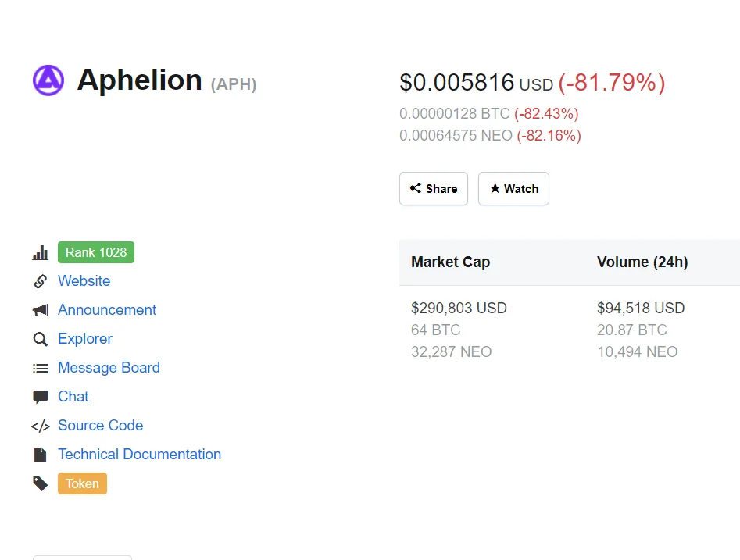Click the Aphelion heading title
Viewport: 740px width, 560px height.
pyautogui.click(x=140, y=80)
